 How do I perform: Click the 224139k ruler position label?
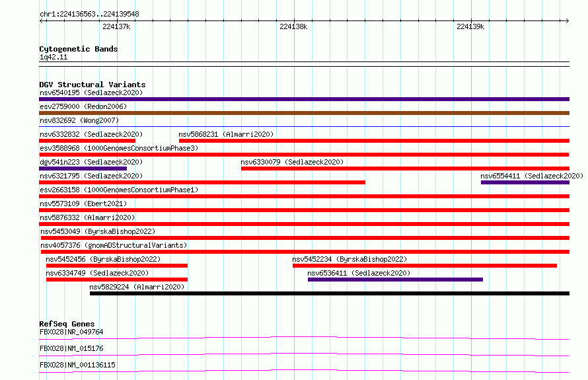[x=470, y=26]
